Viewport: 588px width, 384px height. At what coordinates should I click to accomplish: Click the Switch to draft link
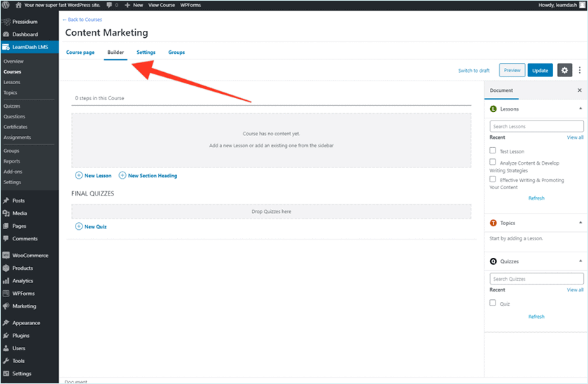pyautogui.click(x=474, y=70)
